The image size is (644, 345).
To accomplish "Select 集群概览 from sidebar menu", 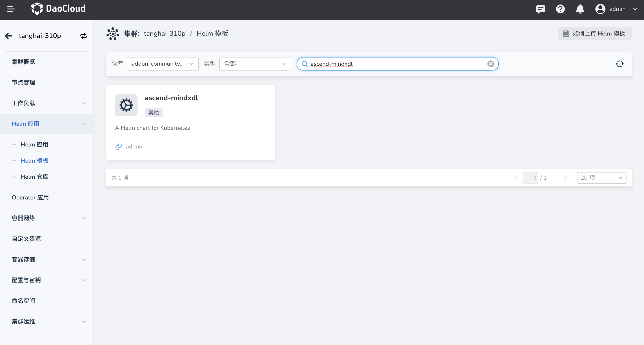I will pos(23,62).
